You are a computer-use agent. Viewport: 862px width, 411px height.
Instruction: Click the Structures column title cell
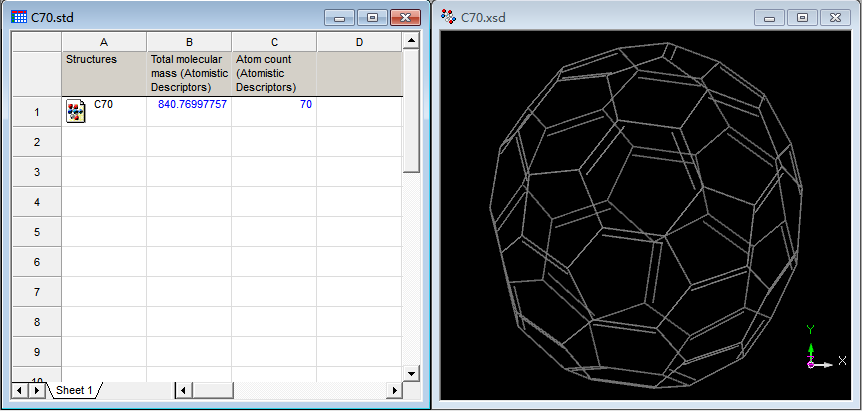click(x=104, y=74)
